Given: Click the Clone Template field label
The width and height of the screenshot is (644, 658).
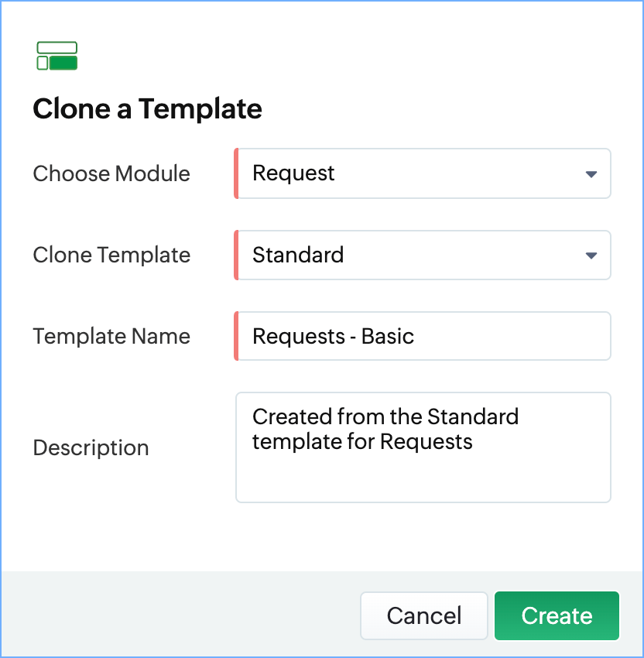Looking at the screenshot, I should coord(111,255).
